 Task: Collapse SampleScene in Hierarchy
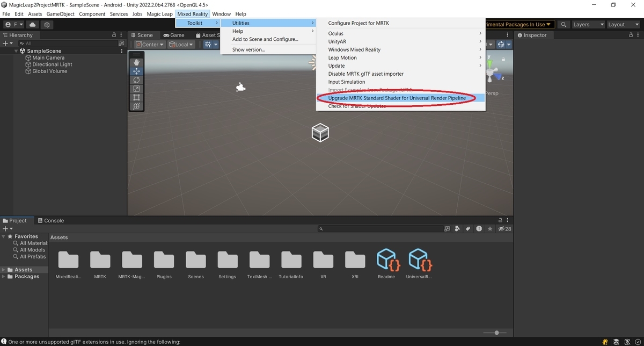click(17, 51)
